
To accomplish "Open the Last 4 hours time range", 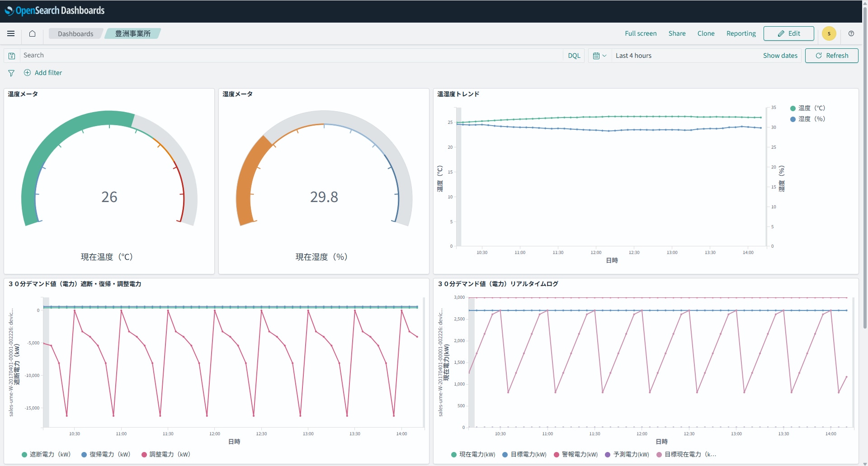I will (x=633, y=56).
